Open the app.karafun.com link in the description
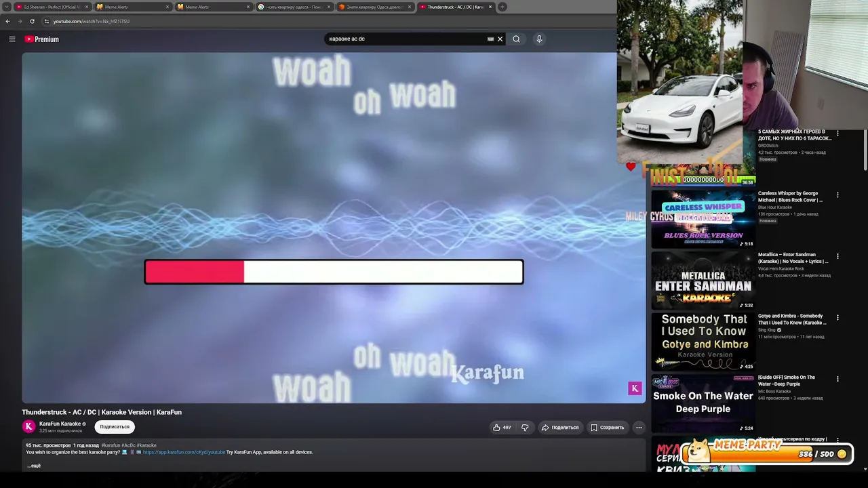Image resolution: width=868 pixels, height=488 pixels. point(184,452)
